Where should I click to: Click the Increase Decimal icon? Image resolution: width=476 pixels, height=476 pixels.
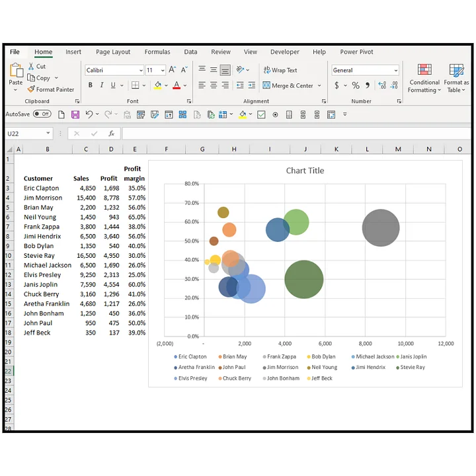point(382,85)
